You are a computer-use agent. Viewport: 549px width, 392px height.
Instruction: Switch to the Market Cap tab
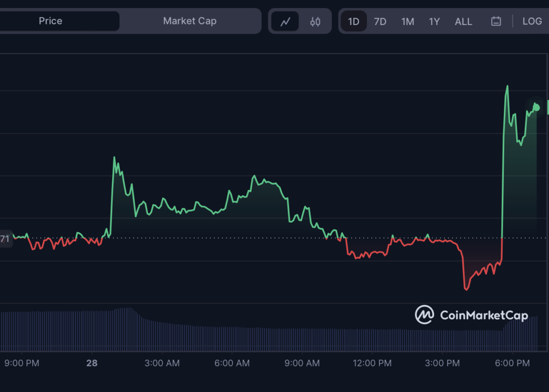(190, 21)
